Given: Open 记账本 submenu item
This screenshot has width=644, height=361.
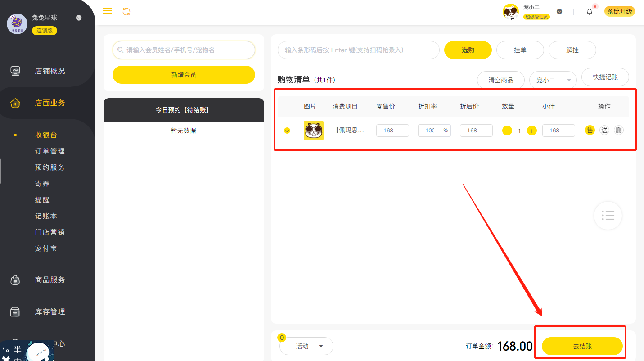Looking at the screenshot, I should tap(46, 216).
